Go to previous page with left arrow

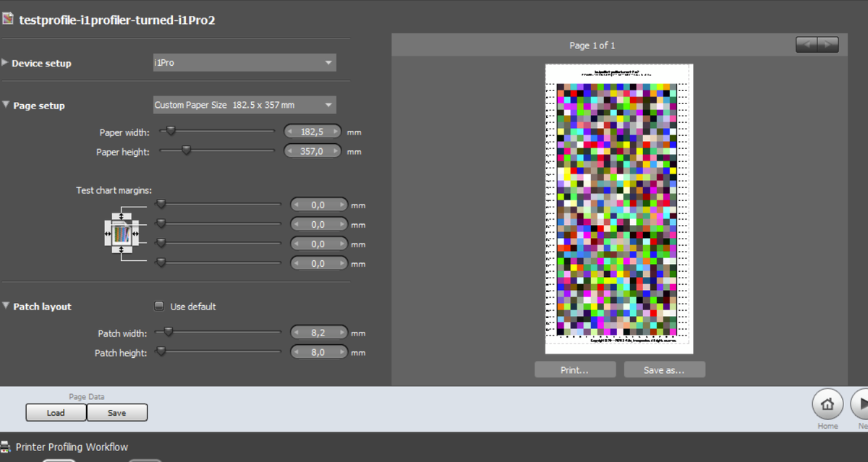[807, 45]
